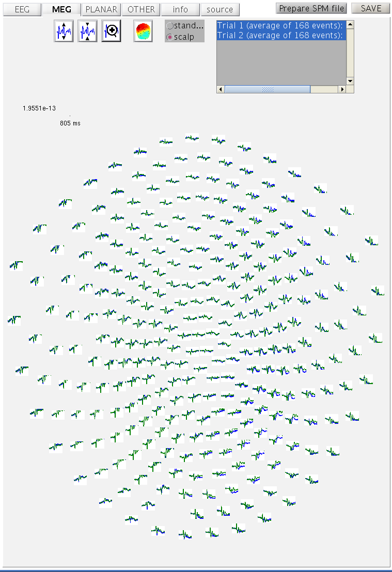Switch to the EEG tab
This screenshot has height=572, width=392.
point(22,9)
